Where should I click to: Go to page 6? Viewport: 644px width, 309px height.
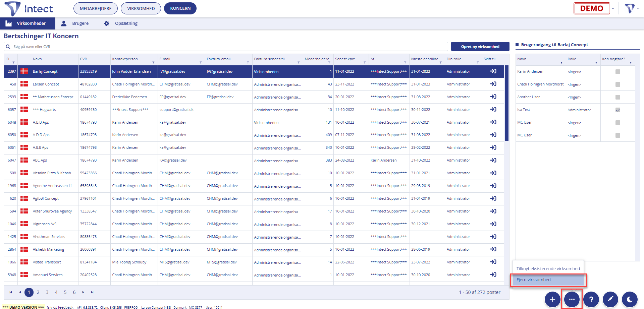[74, 292]
